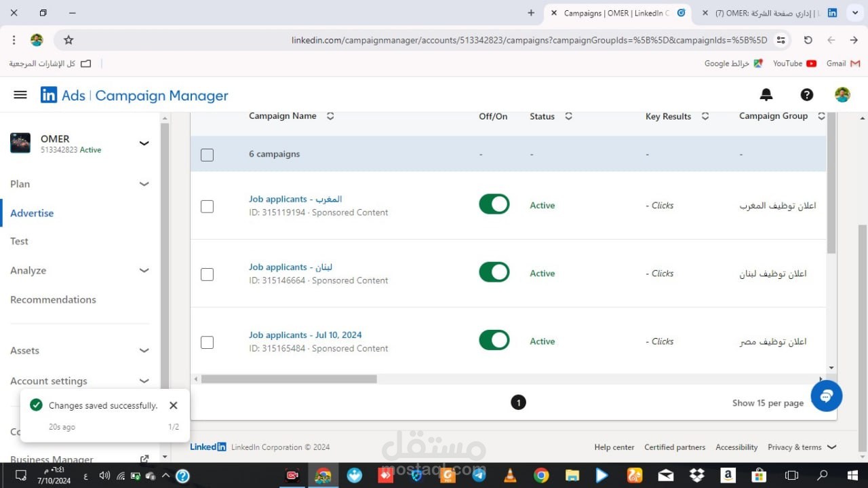Select all via the 6 campaigns checkbox
The width and height of the screenshot is (868, 488).
208,155
